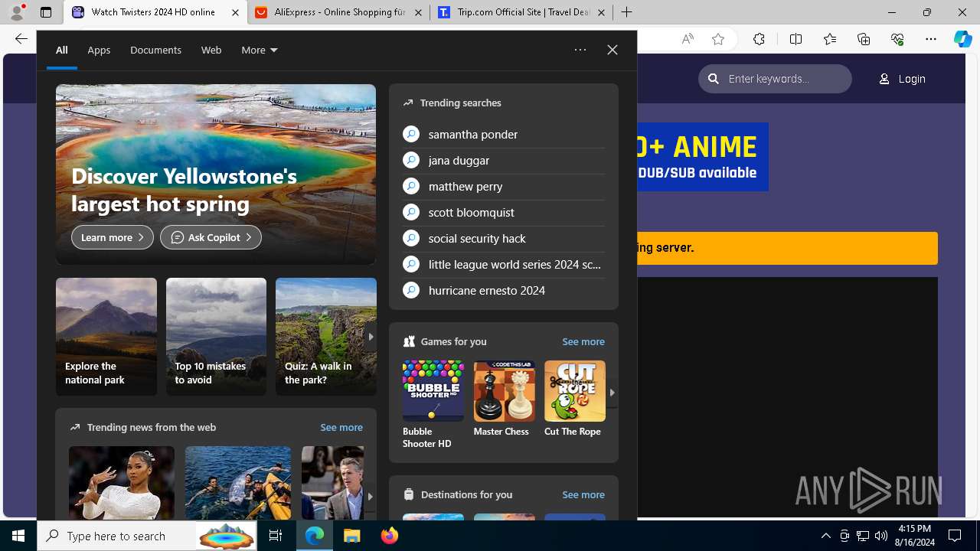Click Login on the movie site
This screenshot has width=980, height=551.
tap(903, 79)
